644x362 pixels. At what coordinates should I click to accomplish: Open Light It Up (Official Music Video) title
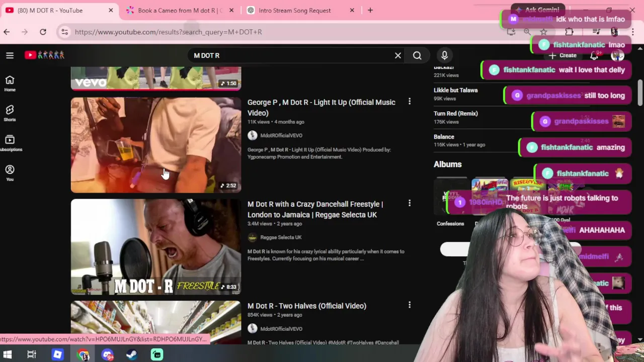pyautogui.click(x=321, y=107)
